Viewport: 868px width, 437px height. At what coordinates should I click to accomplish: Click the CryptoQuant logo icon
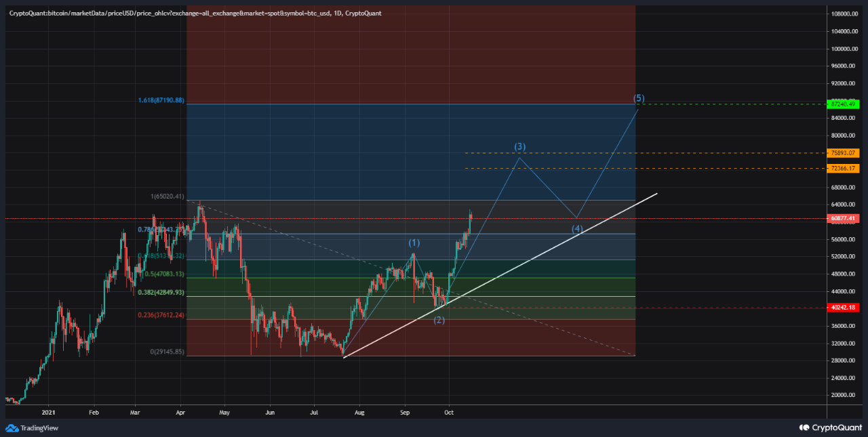click(803, 428)
